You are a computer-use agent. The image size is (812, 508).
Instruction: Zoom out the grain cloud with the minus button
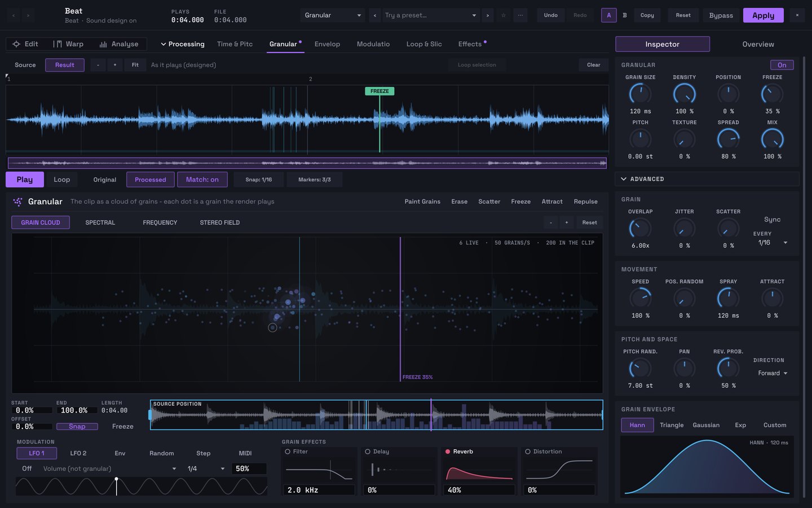(x=551, y=222)
